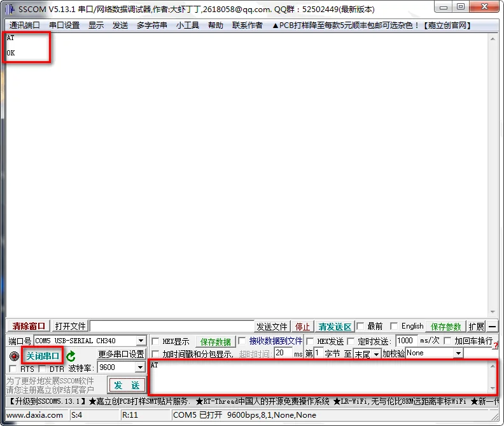The width and height of the screenshot is (504, 426).
Task: Open the 9600 baud rate dropdown
Action: (140, 367)
